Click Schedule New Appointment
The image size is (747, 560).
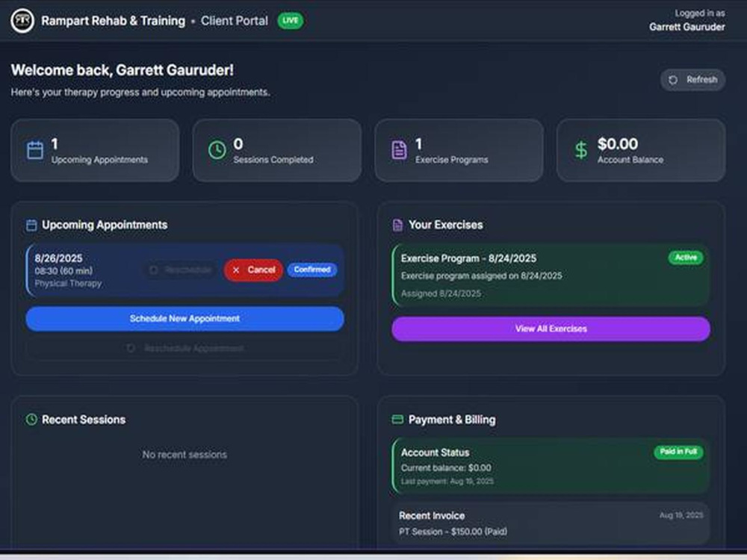click(185, 319)
